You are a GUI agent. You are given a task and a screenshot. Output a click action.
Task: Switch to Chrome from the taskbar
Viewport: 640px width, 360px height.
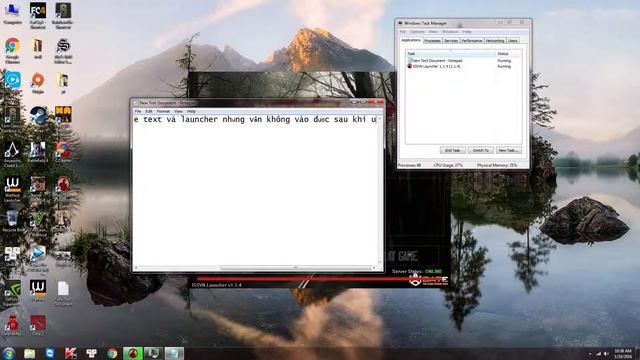[x=112, y=353]
